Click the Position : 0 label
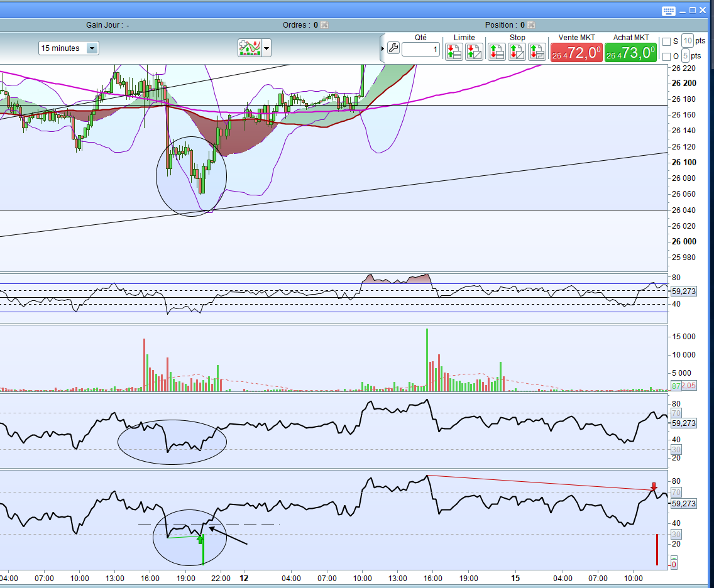 [x=505, y=25]
